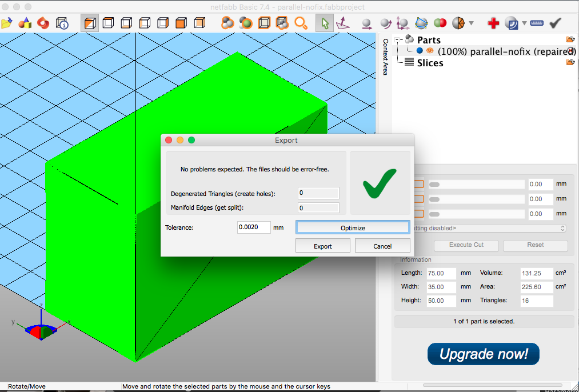This screenshot has height=392, width=579.
Task: Click the Length value 75.00 field
Action: (441, 273)
